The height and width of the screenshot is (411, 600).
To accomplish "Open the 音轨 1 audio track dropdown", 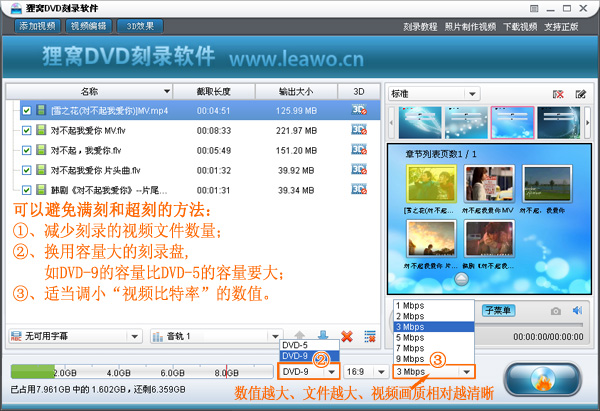I will pos(216,336).
